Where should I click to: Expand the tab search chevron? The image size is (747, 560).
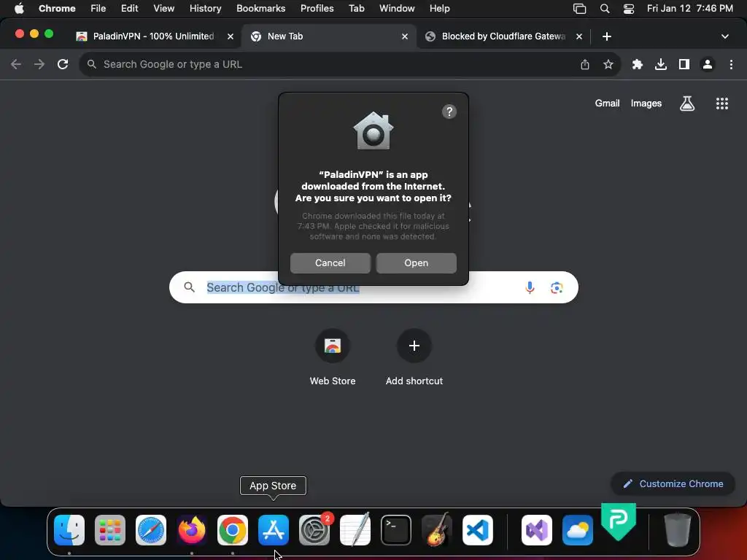pyautogui.click(x=725, y=36)
